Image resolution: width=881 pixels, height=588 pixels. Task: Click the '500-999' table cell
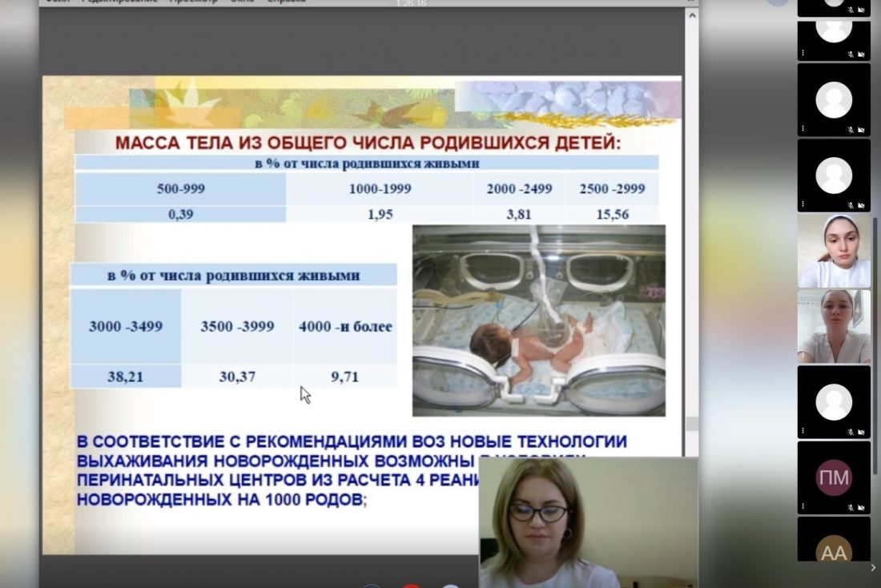(x=180, y=189)
